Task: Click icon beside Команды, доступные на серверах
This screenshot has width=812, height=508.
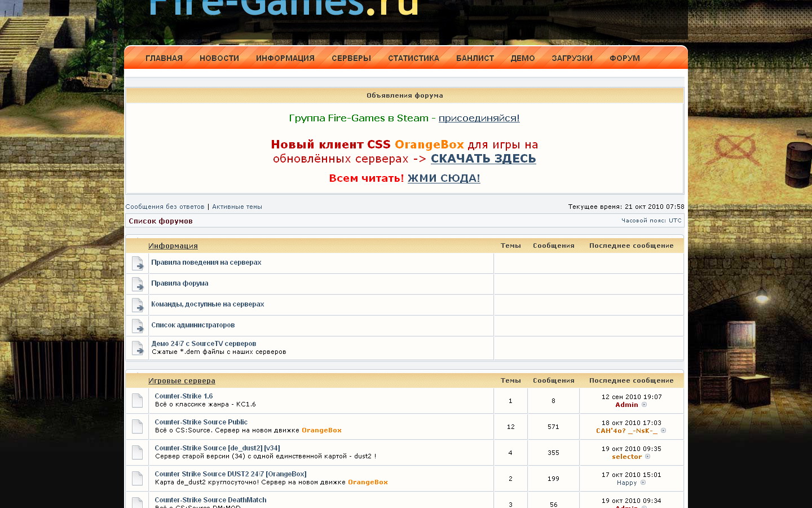Action: coord(138,305)
